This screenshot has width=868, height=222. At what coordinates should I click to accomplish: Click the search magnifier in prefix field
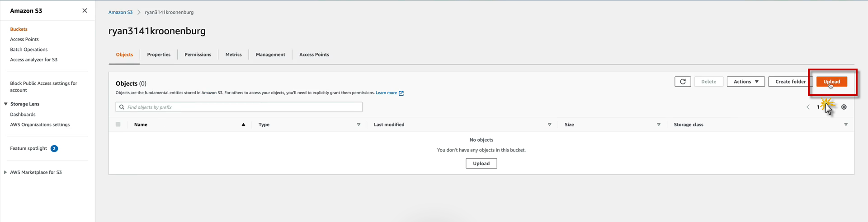[122, 107]
